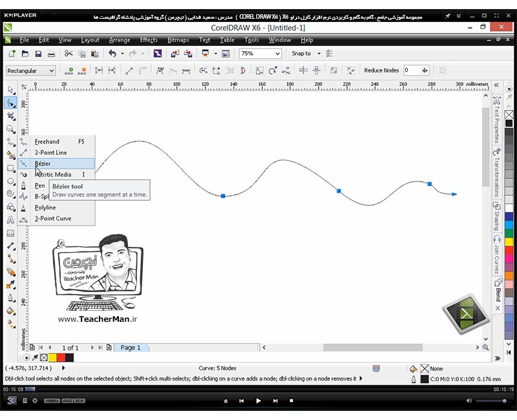Click the red swatch in document palette

61,357
